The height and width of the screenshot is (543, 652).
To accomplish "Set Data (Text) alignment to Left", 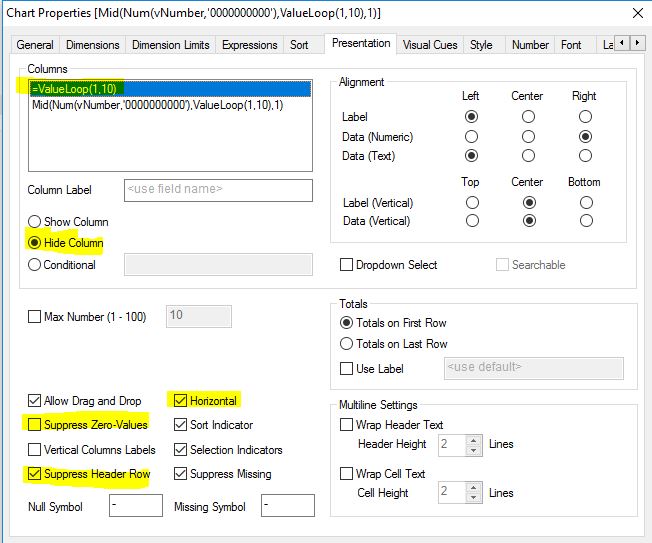I will [472, 155].
